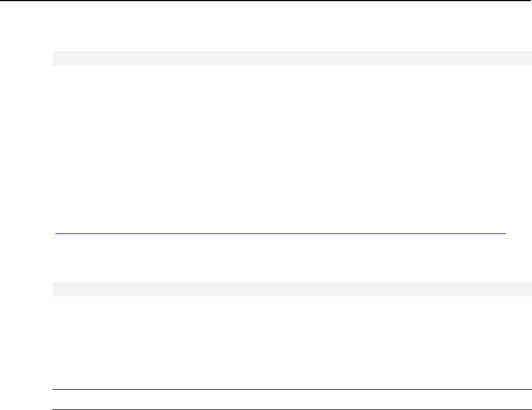Click the right end of the upper thin rule
532x410 pixels.
pyautogui.click(x=530, y=389)
